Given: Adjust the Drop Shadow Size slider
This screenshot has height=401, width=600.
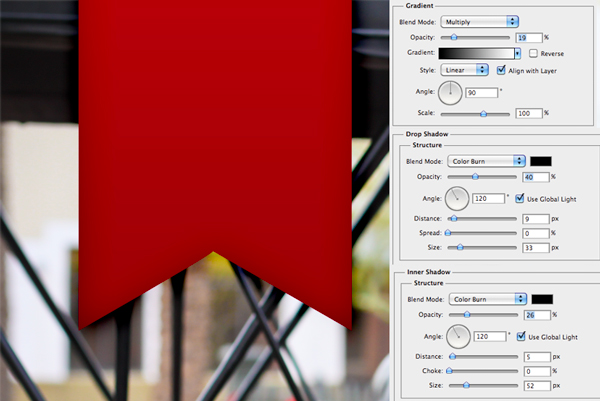Looking at the screenshot, I should [460, 248].
